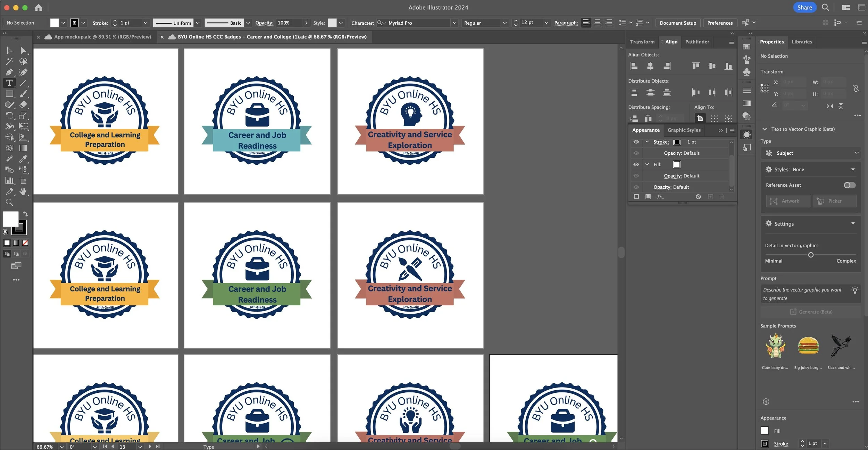
Task: Select the Type tool
Action: (9, 83)
